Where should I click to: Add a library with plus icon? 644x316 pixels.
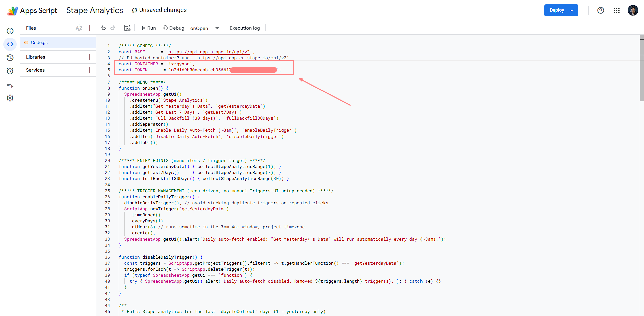coord(90,57)
